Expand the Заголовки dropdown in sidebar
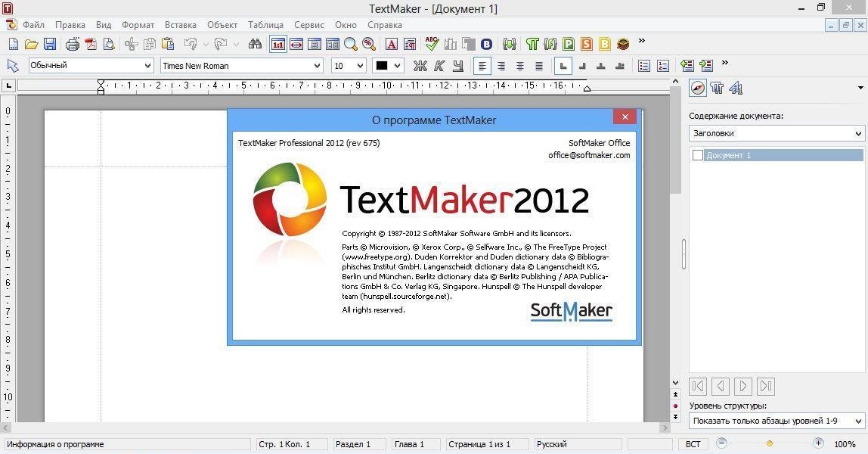Image resolution: width=868 pixels, height=454 pixels. 859,133
